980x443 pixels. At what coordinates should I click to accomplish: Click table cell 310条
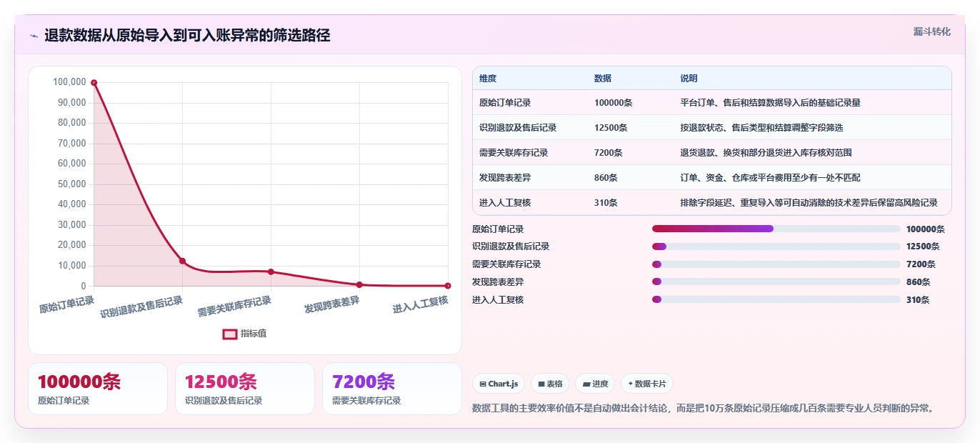(606, 202)
